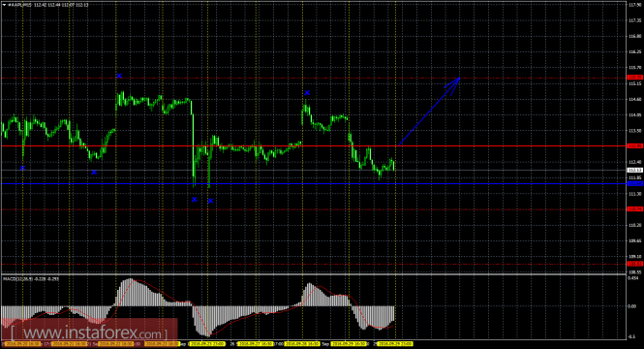Open the www.instaforex.com watermark link
Image resolution: width=644 pixels, height=349 pixels.
89,333
